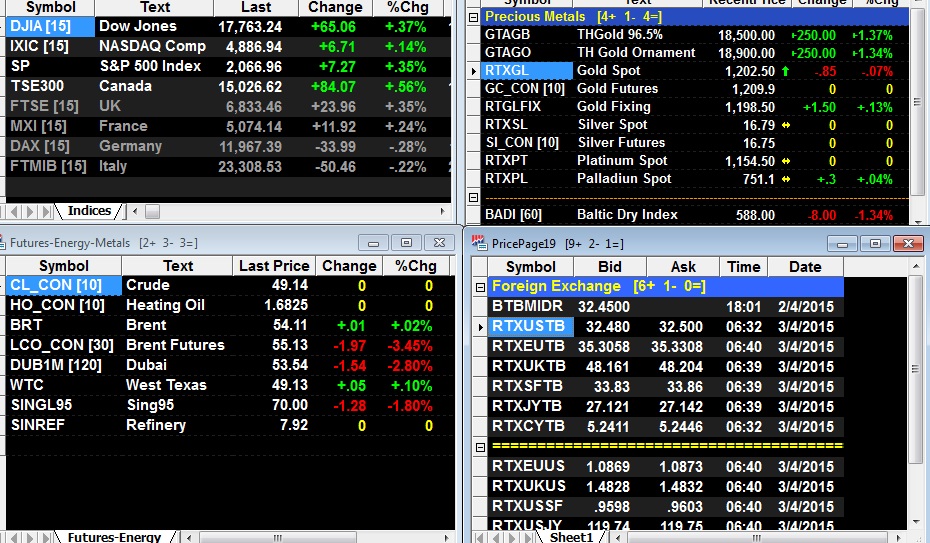930x543 pixels.
Task: Minimize the PricePage19 window
Action: point(842,244)
